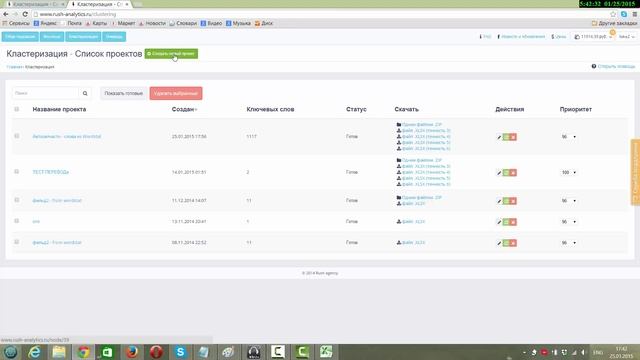Image resolution: width=640 pixels, height=360 pixels.
Task: Click the Windows Start orb
Action: point(10,352)
